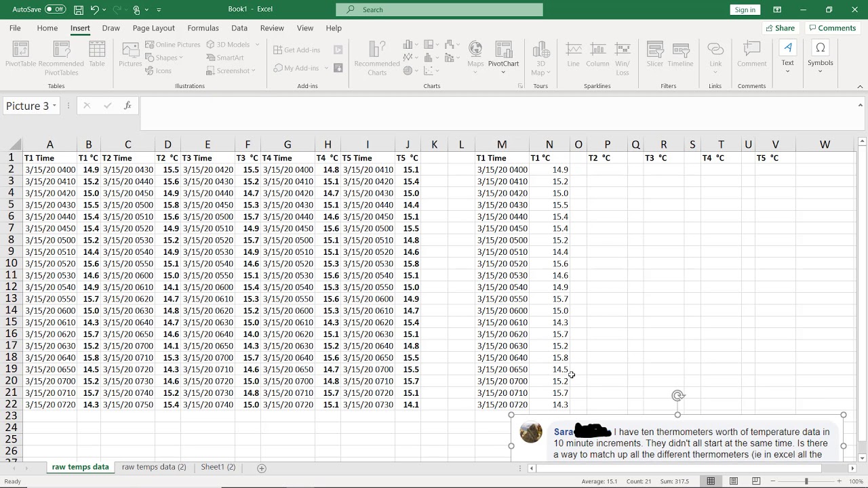Click the Search box
The image size is (868, 488).
coord(439,9)
